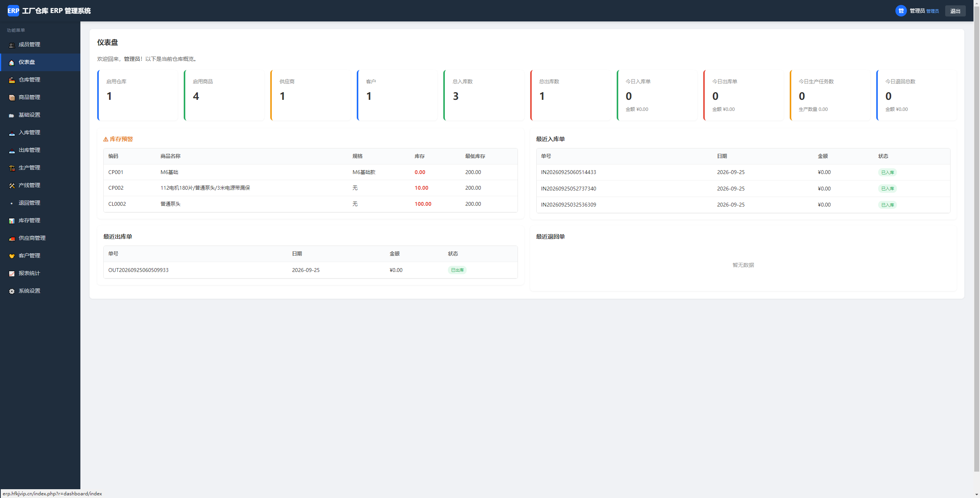980x498 pixels.
Task: Click the 成员管理 people icon
Action: [12, 45]
